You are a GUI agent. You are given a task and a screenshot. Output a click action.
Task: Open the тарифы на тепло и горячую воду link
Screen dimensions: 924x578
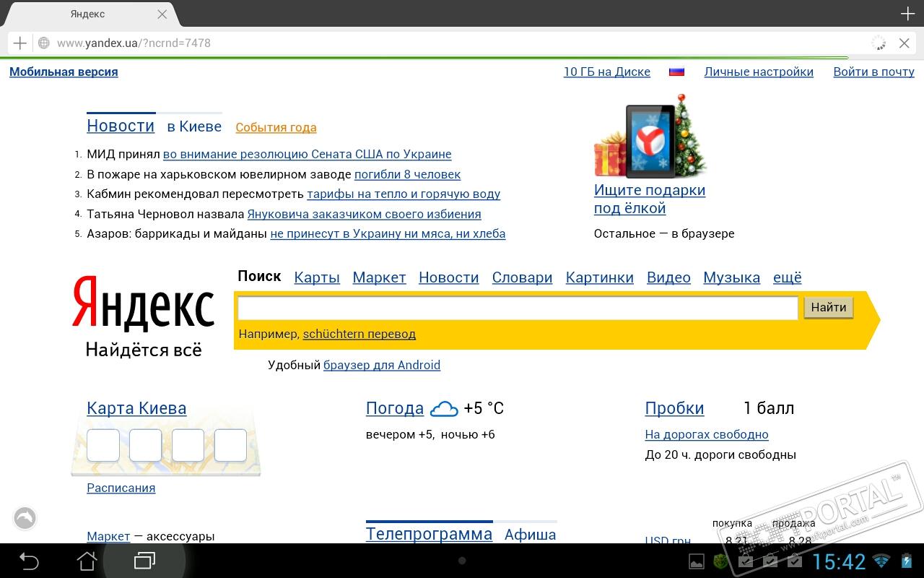pyautogui.click(x=404, y=194)
